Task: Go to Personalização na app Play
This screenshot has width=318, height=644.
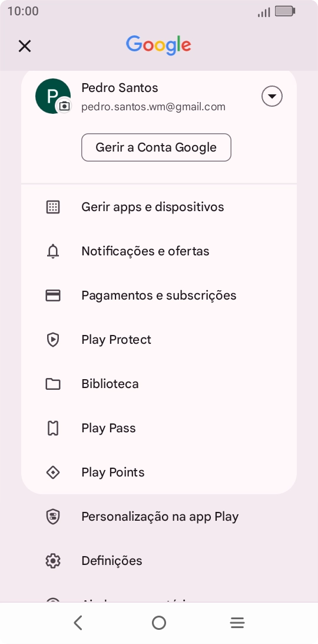Action: coord(159,517)
